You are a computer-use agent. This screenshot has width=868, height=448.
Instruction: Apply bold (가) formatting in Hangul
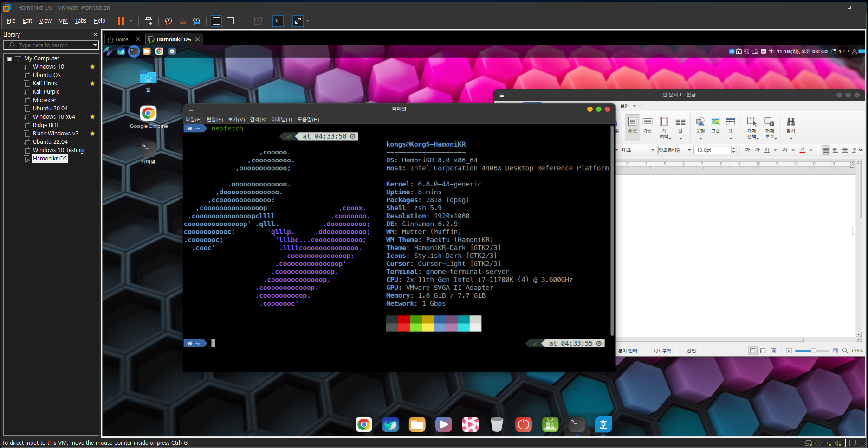pos(747,150)
